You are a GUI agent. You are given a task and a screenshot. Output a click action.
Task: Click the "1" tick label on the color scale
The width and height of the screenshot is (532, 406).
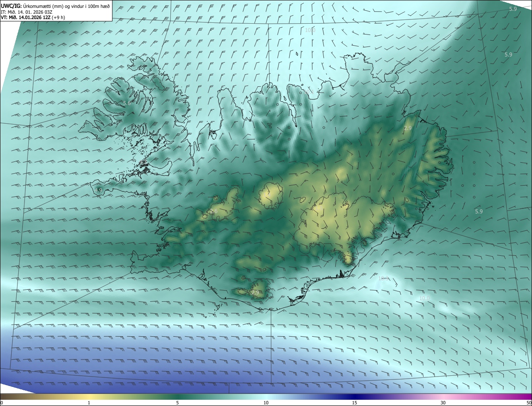(89, 403)
